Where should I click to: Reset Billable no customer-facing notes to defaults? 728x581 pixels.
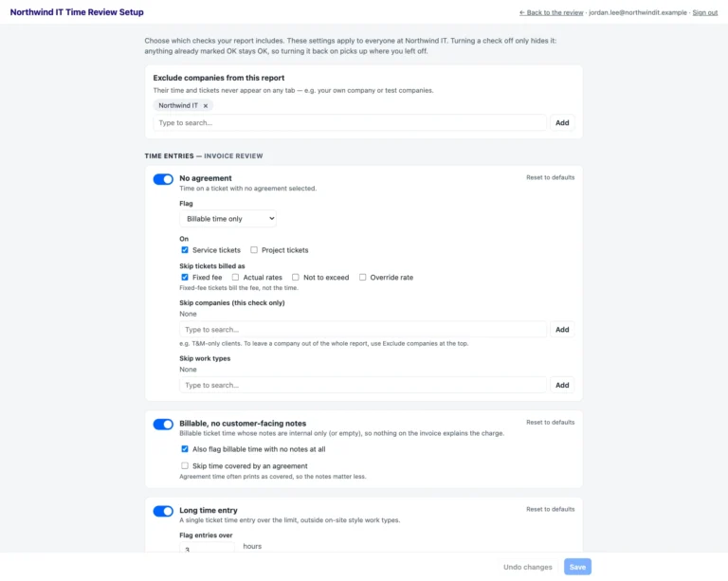[x=550, y=423]
